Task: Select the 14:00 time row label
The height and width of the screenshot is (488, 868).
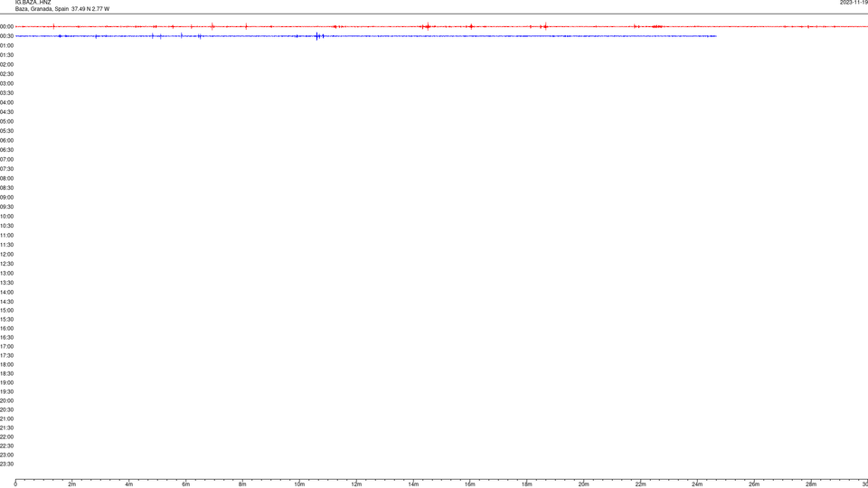Action: (6, 293)
